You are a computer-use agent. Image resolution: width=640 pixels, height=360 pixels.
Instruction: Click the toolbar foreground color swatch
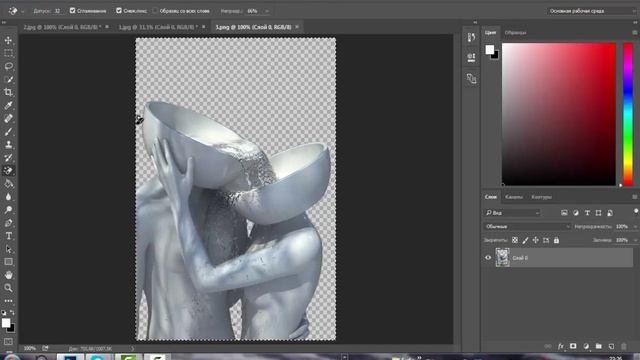(x=6, y=323)
